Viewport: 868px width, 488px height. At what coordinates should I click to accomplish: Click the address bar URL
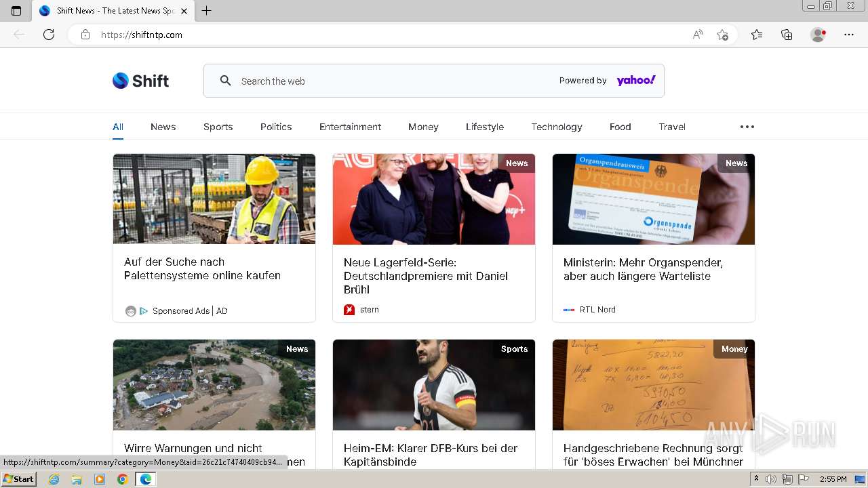pyautogui.click(x=142, y=35)
